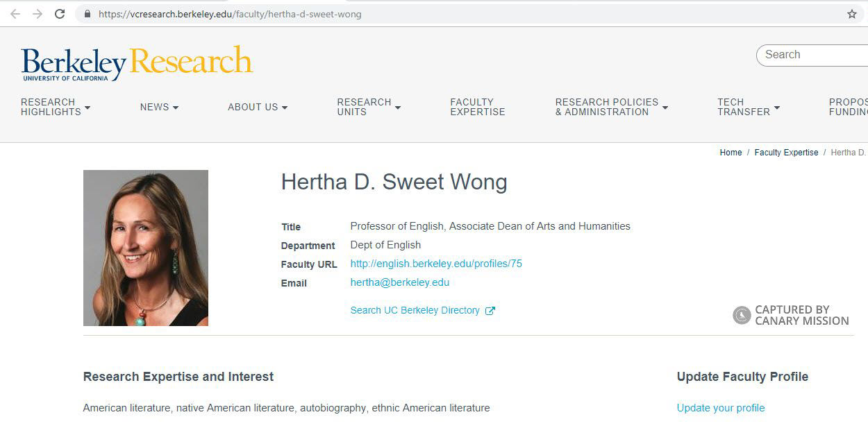Click the Update your profile link
Screen dimensions: 868x435
(x=720, y=408)
